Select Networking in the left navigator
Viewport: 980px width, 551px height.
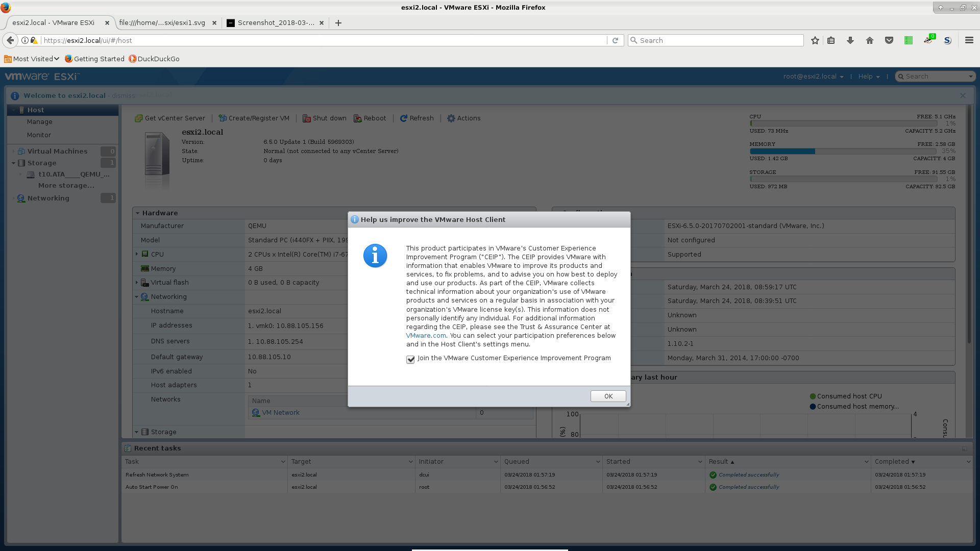[48, 198]
